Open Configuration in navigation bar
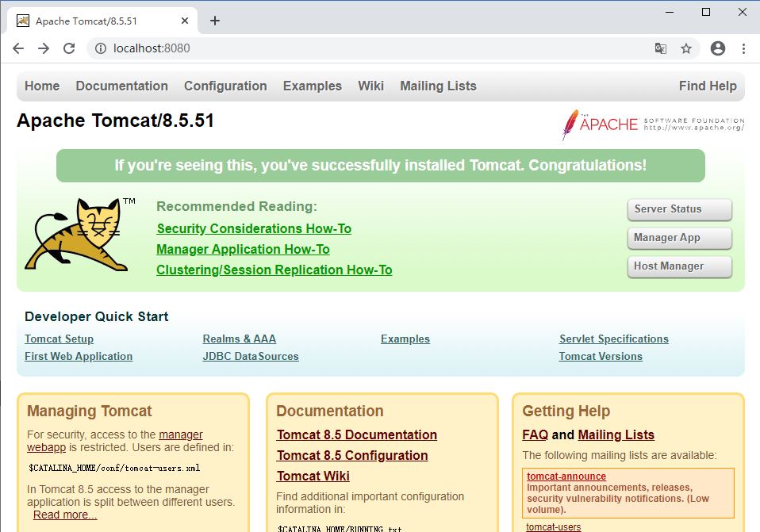 tap(225, 86)
